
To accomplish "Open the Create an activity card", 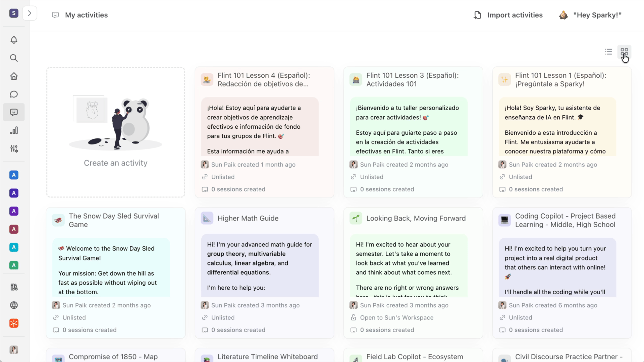I will 115,132.
